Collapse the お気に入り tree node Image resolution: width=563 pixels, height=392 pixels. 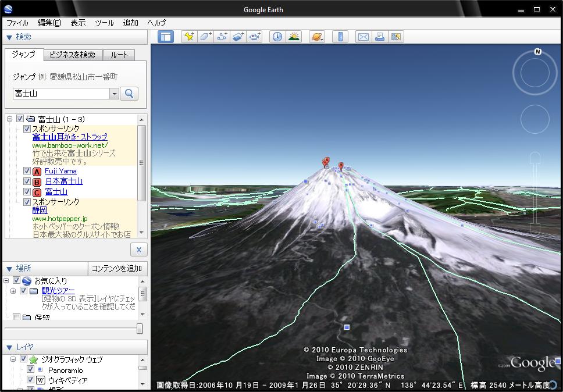click(x=6, y=281)
